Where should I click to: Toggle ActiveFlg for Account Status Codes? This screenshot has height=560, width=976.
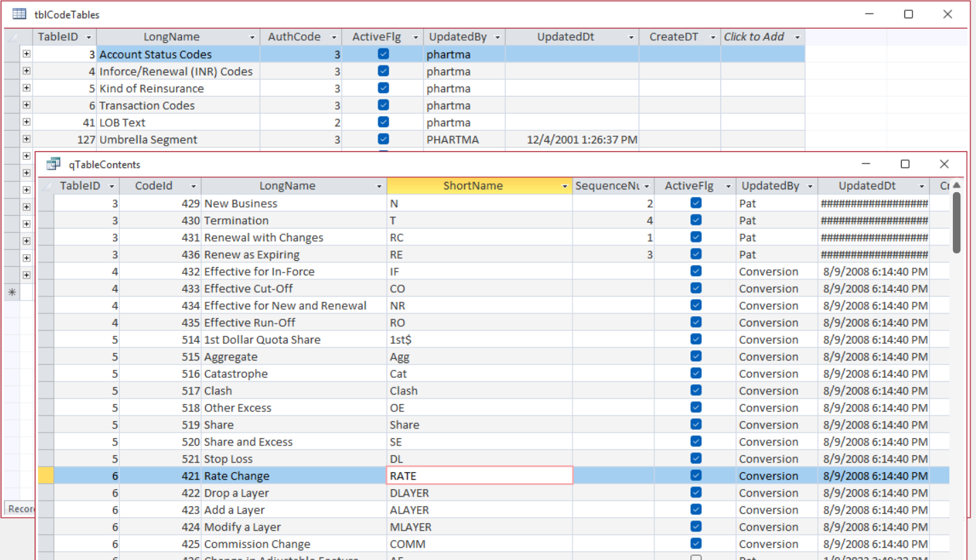click(383, 54)
